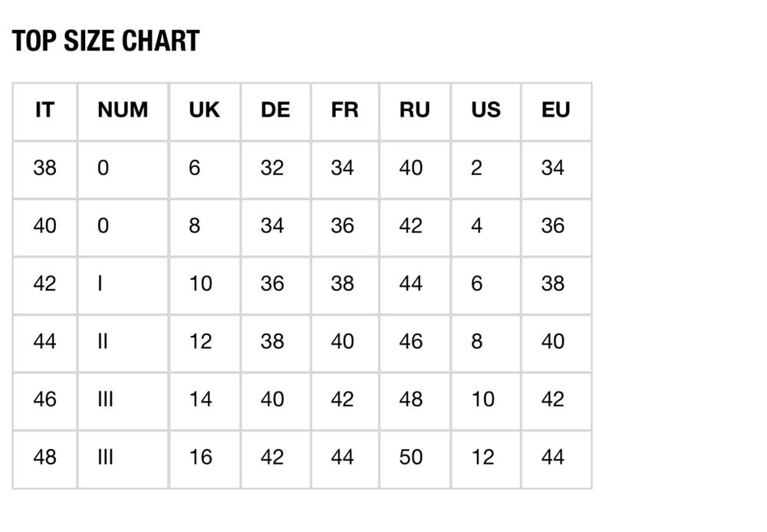
Task: Select NUM value I cell
Action: click(x=123, y=286)
